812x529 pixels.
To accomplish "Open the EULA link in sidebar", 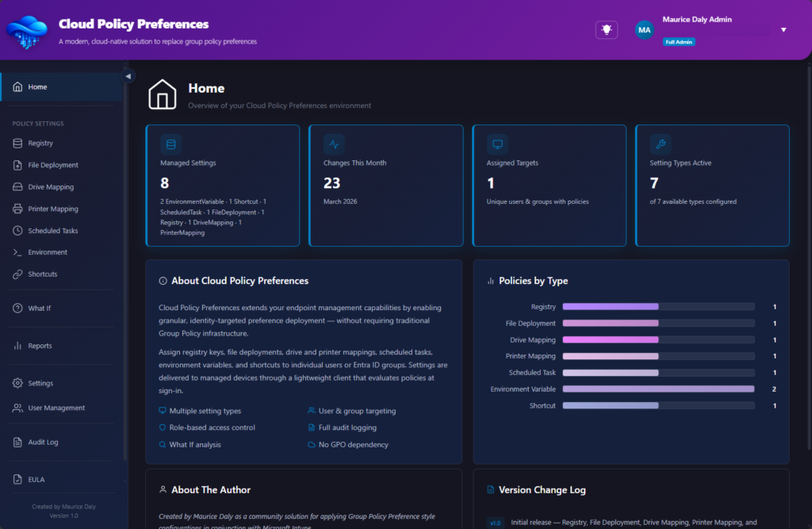I will [37, 480].
